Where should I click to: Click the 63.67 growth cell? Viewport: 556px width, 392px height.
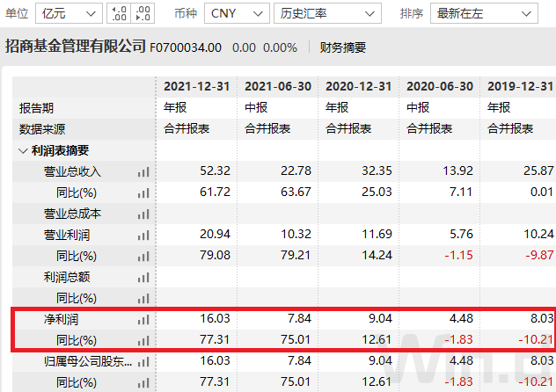tap(296, 192)
